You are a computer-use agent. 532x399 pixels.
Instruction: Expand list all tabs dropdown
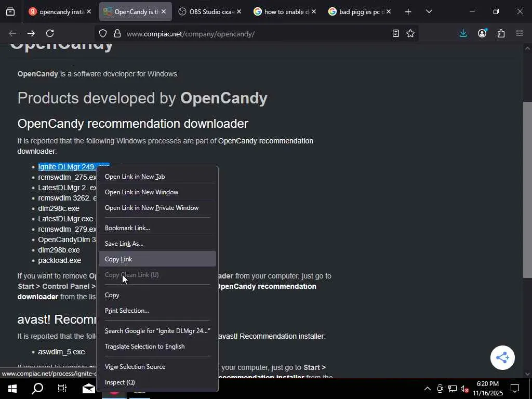pyautogui.click(x=429, y=12)
